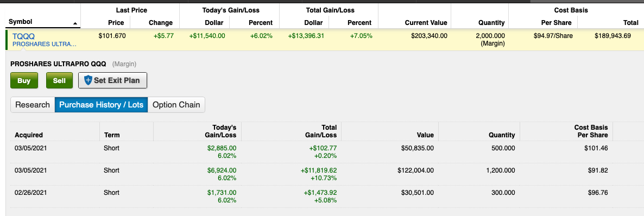Select the Purchase History / Lots tab
The width and height of the screenshot is (644, 216).
(x=101, y=105)
